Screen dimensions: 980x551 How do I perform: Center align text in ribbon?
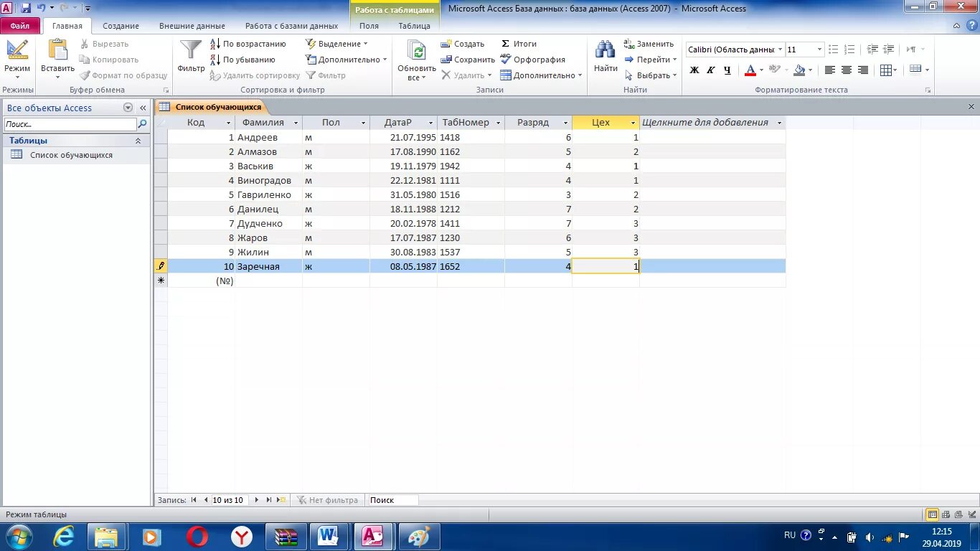pos(846,70)
